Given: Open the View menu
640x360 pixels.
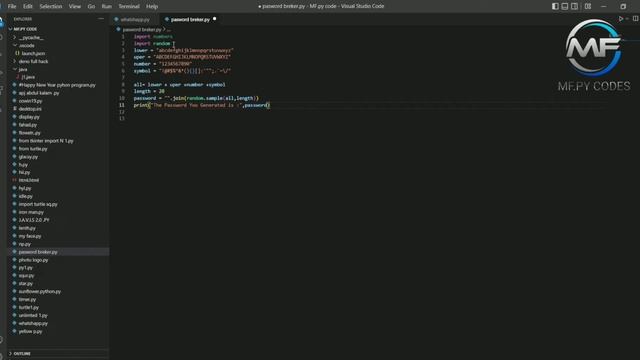Looking at the screenshot, I should click(x=75, y=7).
